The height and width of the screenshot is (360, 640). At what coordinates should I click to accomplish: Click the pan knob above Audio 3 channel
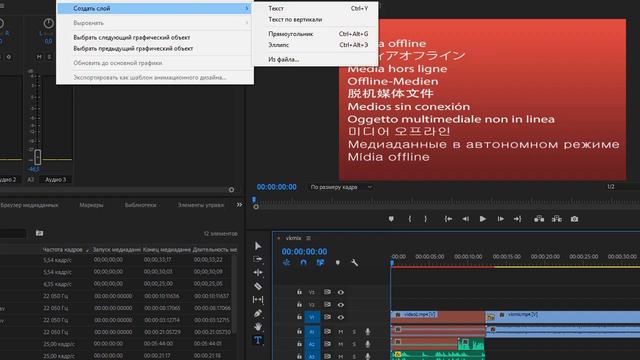tap(49, 24)
